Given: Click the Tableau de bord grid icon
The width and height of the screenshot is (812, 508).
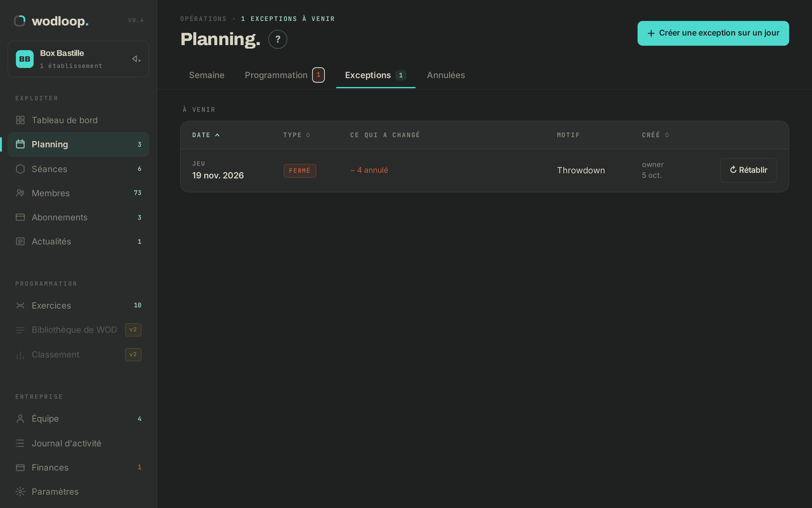Looking at the screenshot, I should pos(20,120).
